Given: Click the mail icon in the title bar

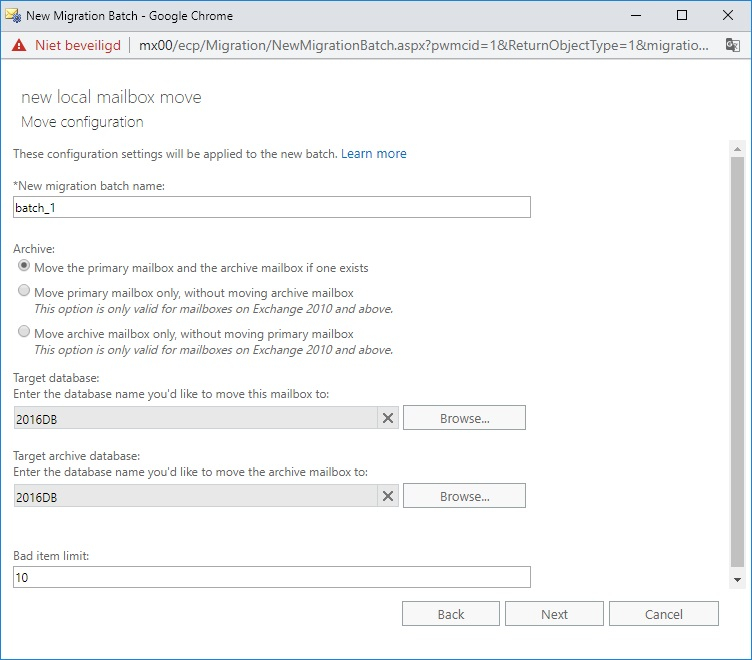Looking at the screenshot, I should (x=13, y=15).
